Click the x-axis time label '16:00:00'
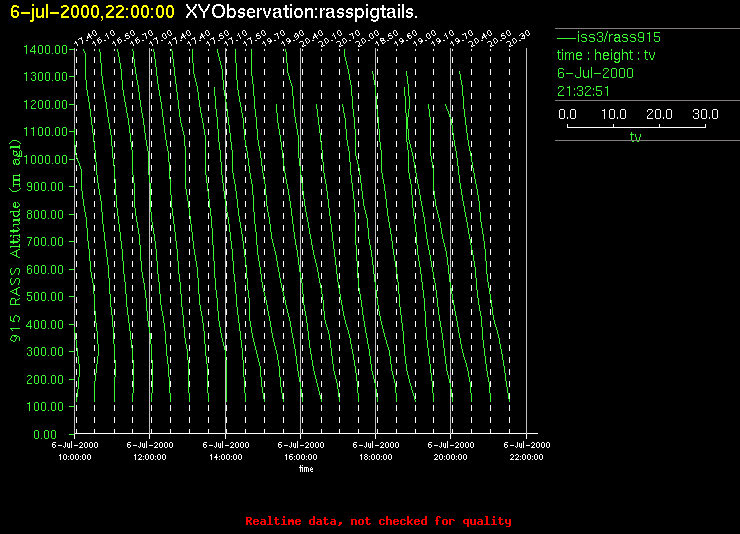Viewport: 740px width, 534px height. (x=301, y=457)
